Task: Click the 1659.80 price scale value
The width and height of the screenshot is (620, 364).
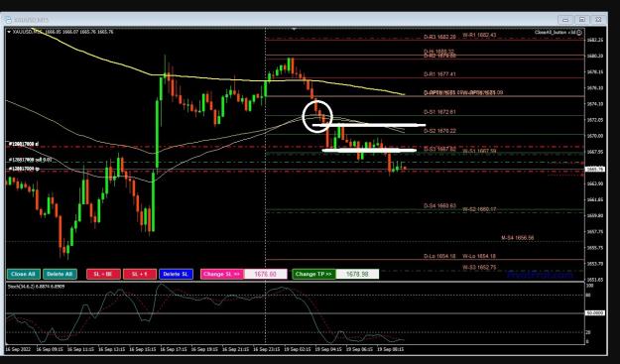Action: tap(594, 216)
